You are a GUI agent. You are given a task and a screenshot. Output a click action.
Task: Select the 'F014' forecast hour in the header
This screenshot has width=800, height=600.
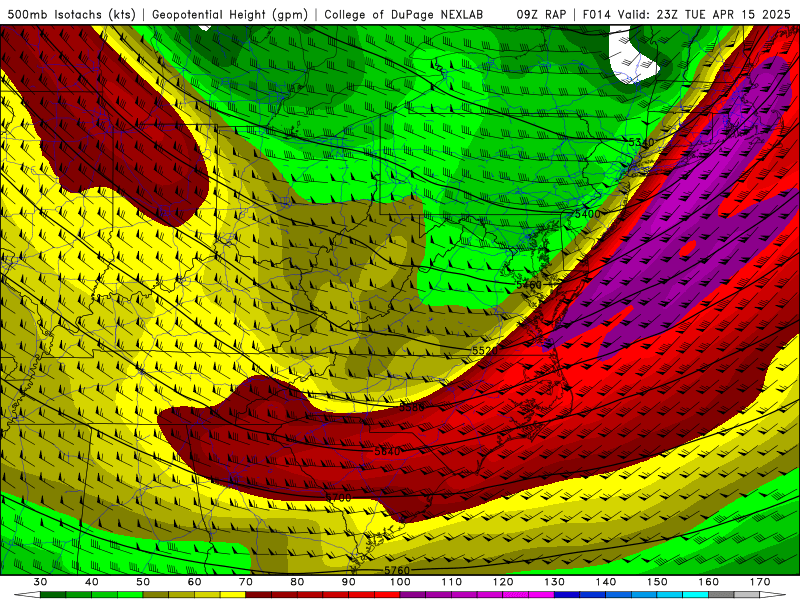[x=596, y=14]
